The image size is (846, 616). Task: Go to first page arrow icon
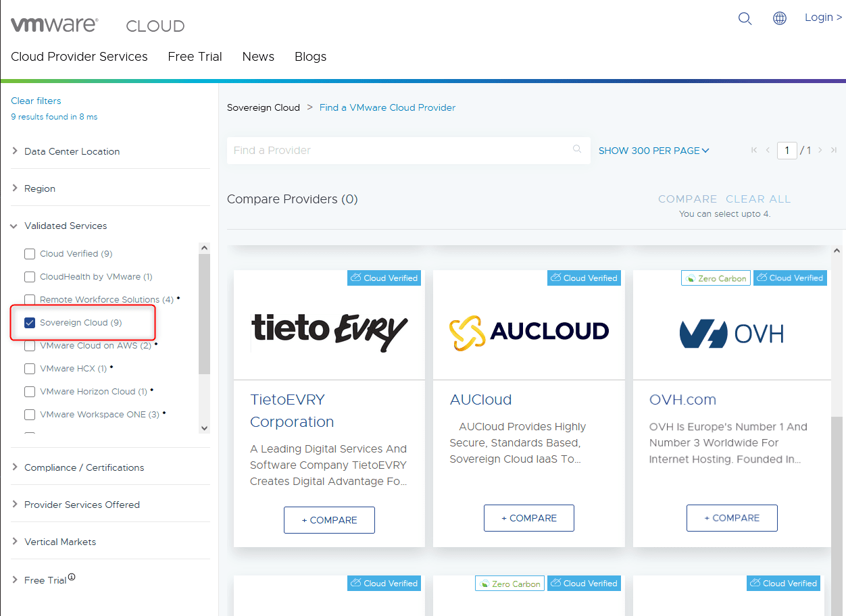pyautogui.click(x=754, y=150)
